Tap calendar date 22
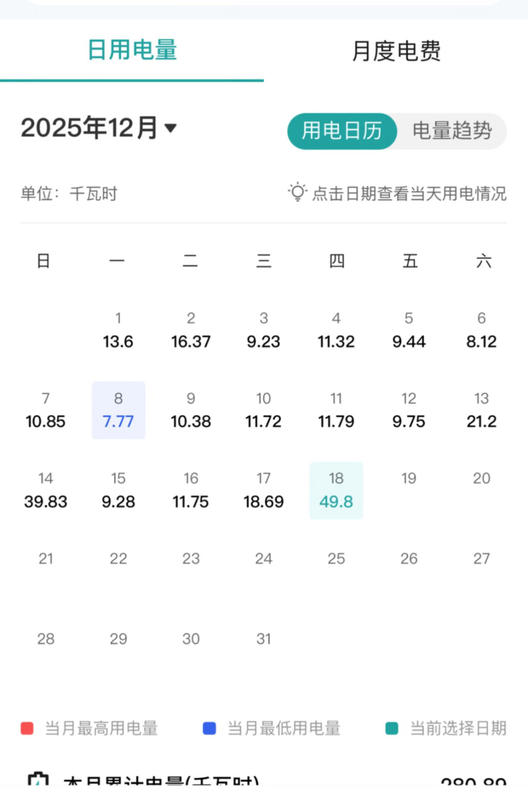528x812 pixels. (118, 558)
